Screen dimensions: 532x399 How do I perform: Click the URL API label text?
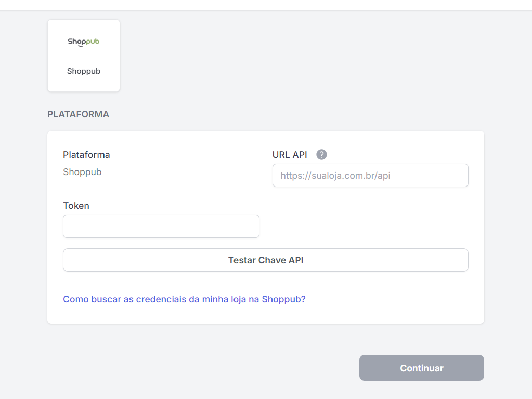290,155
